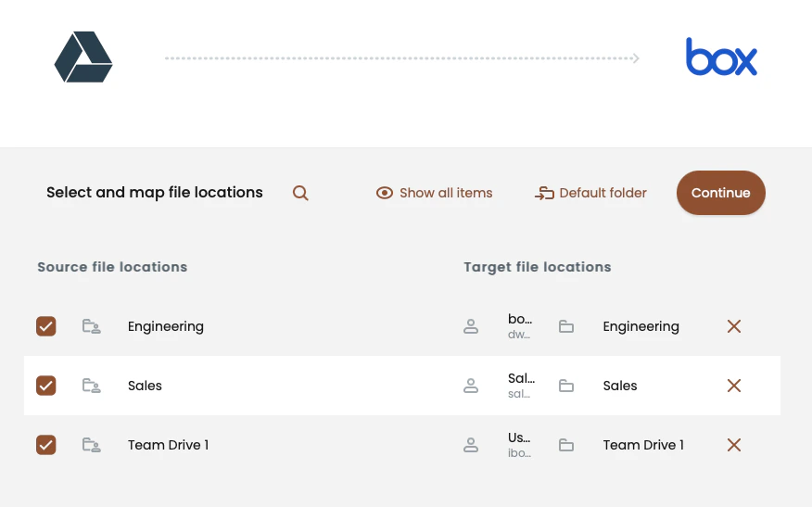Click the Sales target user icon
Viewport: 812px width, 507px height.
click(x=471, y=386)
